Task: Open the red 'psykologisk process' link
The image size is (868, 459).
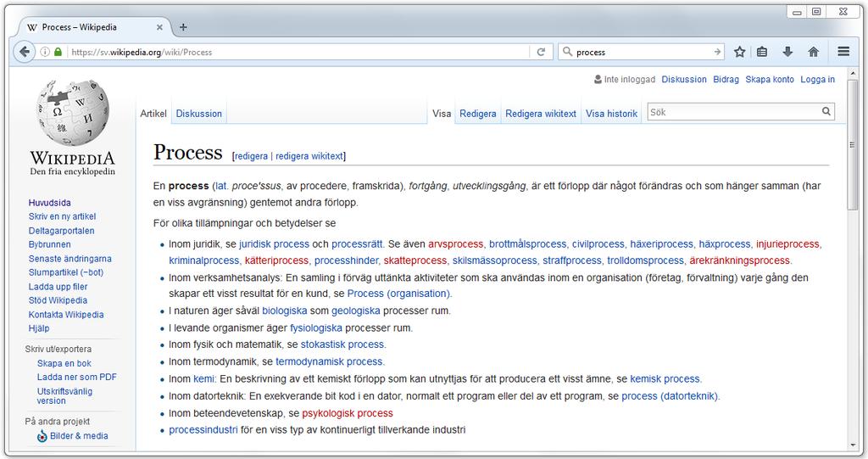Action: (x=347, y=413)
